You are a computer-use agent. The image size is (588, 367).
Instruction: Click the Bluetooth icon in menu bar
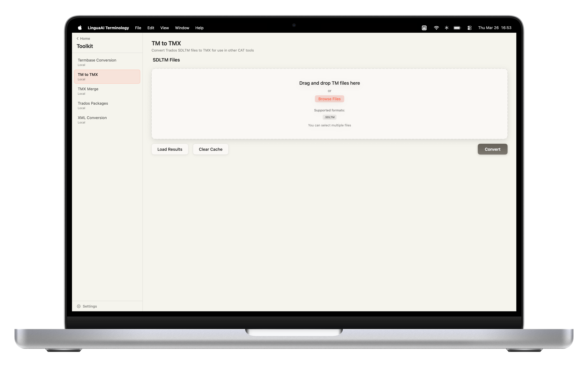point(447,28)
